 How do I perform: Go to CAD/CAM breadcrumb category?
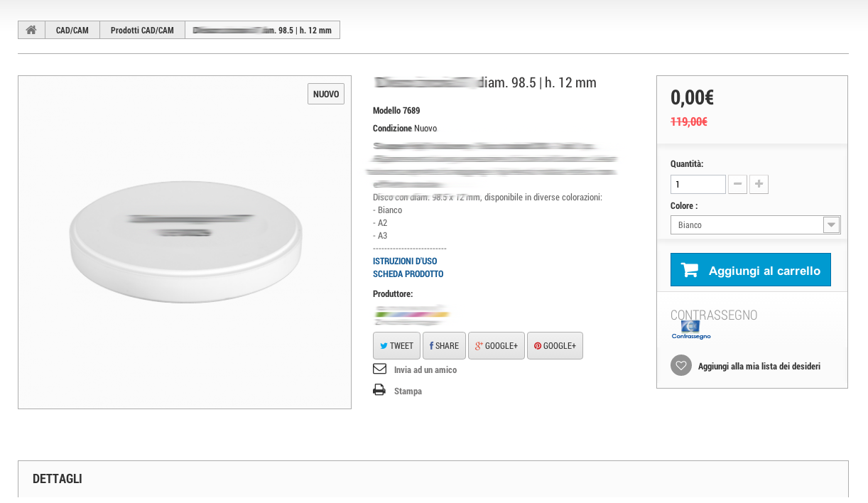click(72, 30)
